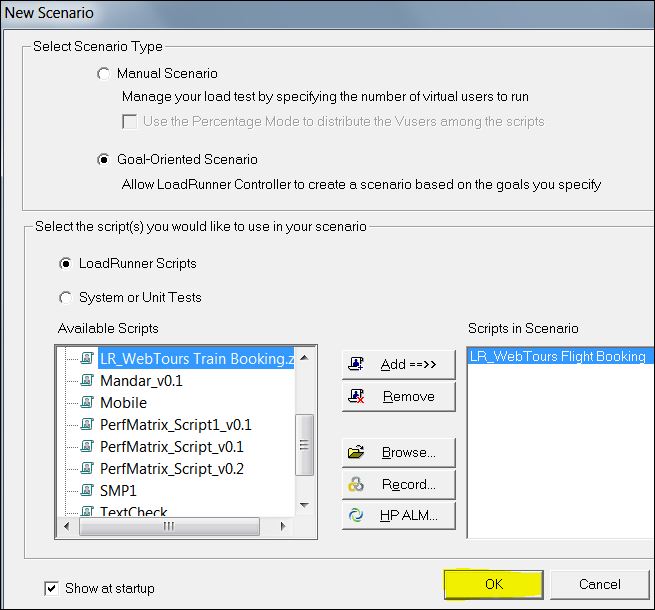
Task: Click the script icon beside Mobile
Action: [x=87, y=402]
